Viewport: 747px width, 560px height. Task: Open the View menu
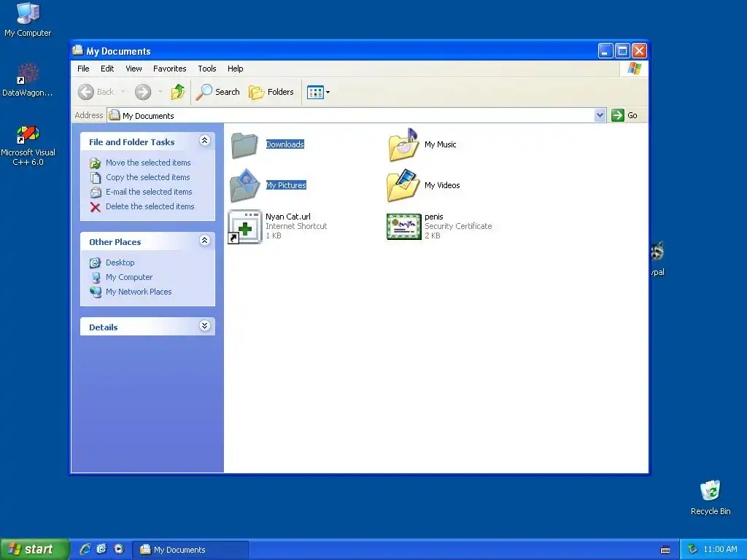133,69
